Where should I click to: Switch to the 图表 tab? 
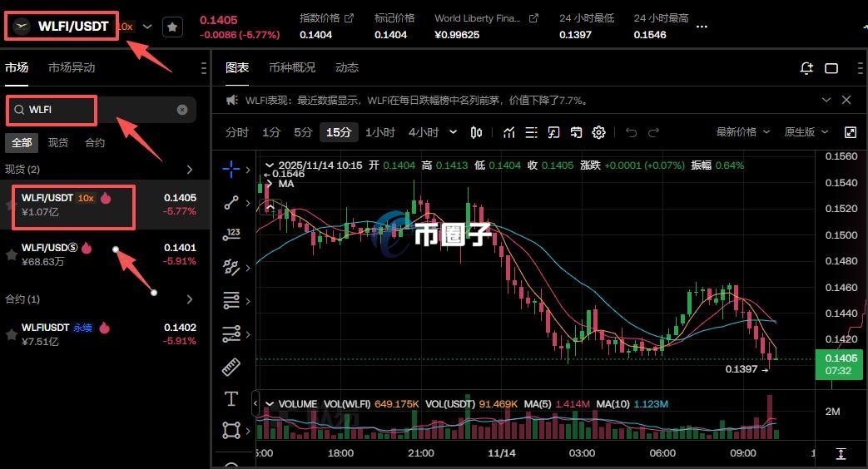[x=237, y=67]
